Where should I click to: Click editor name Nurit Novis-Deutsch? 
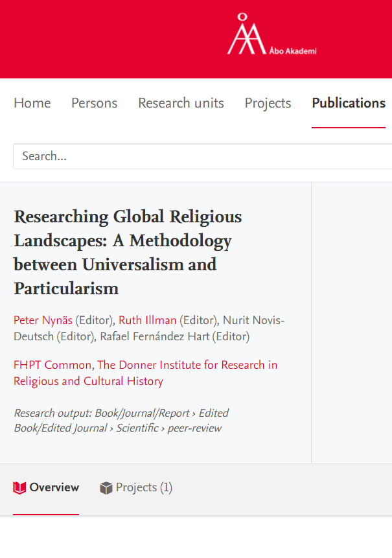(x=253, y=320)
